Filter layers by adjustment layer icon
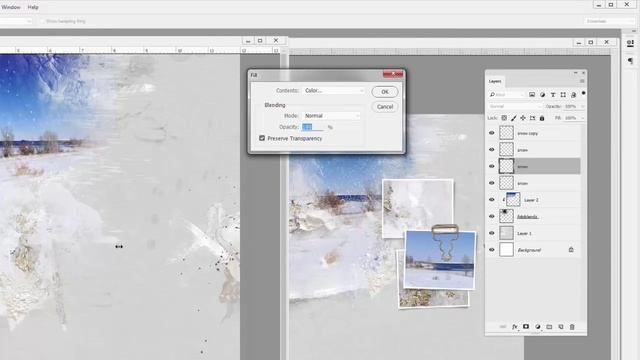Image resolution: width=640 pixels, height=360 pixels. click(x=542, y=95)
